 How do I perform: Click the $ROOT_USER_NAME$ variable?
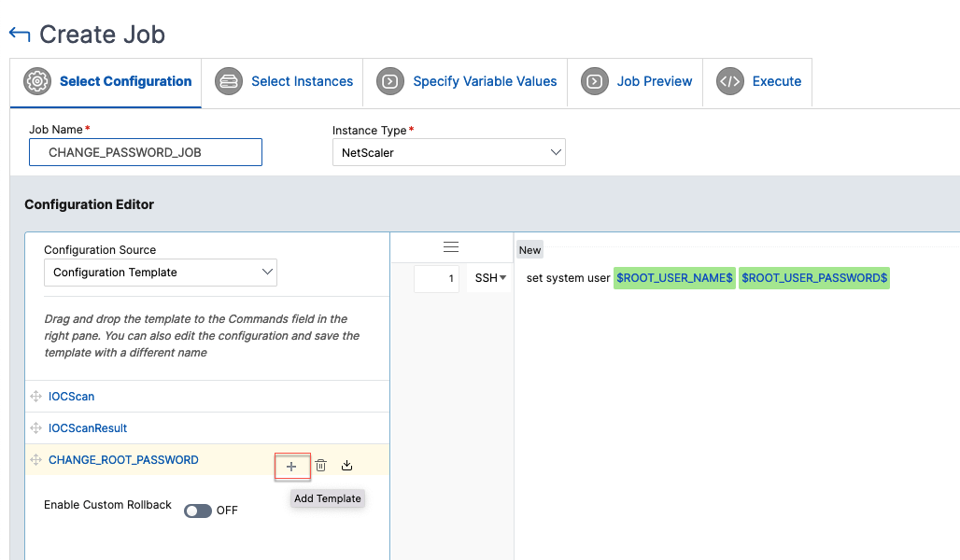click(x=674, y=278)
